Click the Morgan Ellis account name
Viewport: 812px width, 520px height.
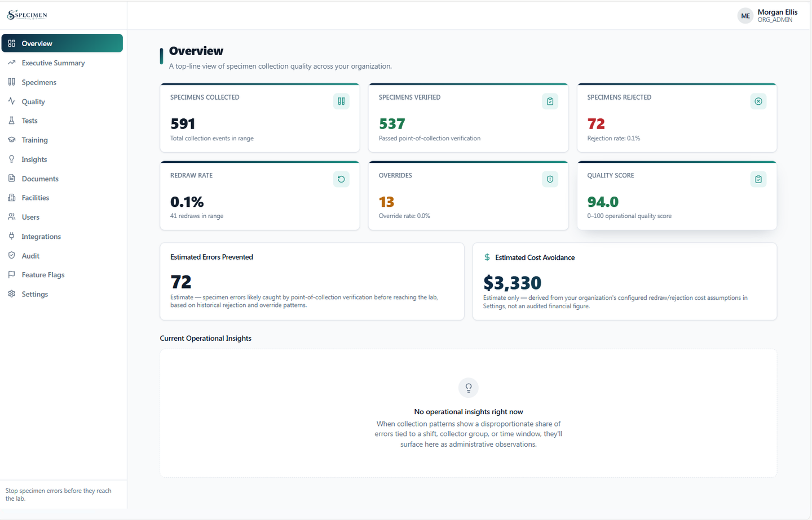(778, 12)
